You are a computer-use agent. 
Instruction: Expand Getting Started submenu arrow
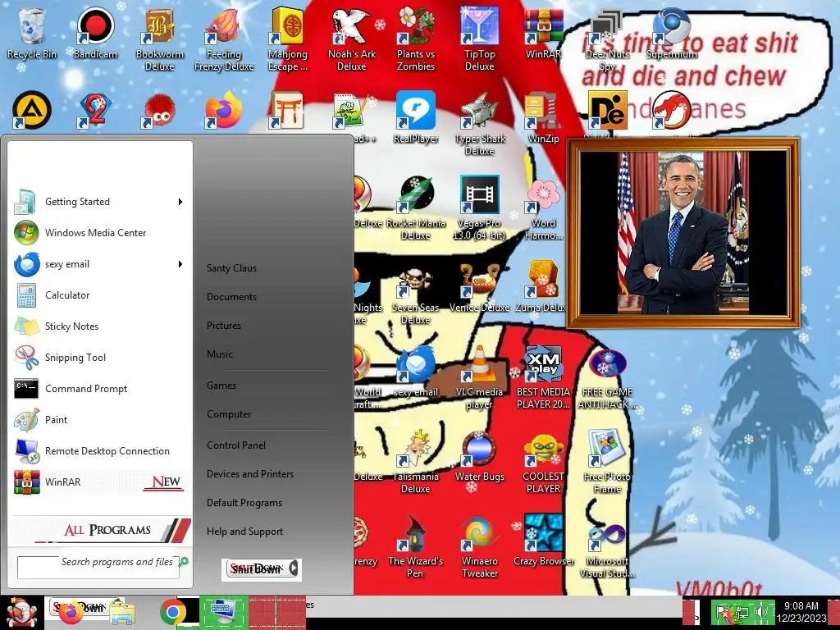click(180, 202)
